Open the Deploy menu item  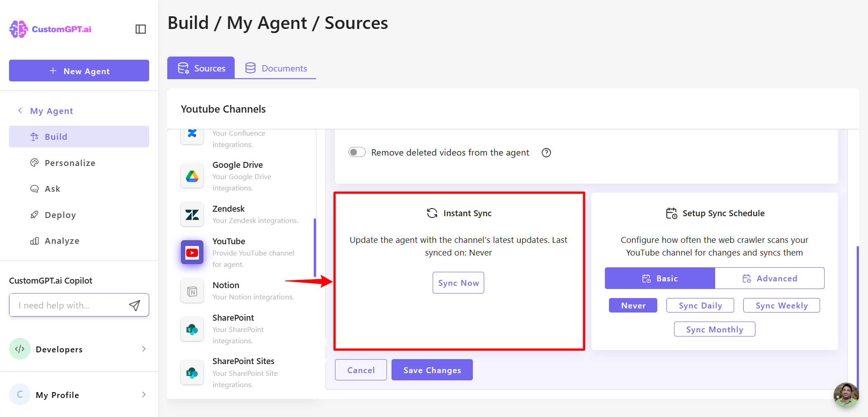tap(79, 215)
